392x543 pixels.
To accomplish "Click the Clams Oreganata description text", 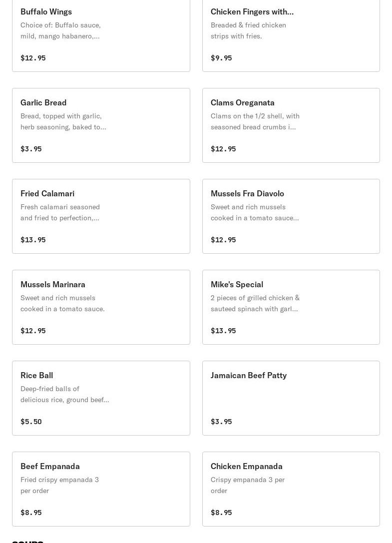I will coord(255,121).
